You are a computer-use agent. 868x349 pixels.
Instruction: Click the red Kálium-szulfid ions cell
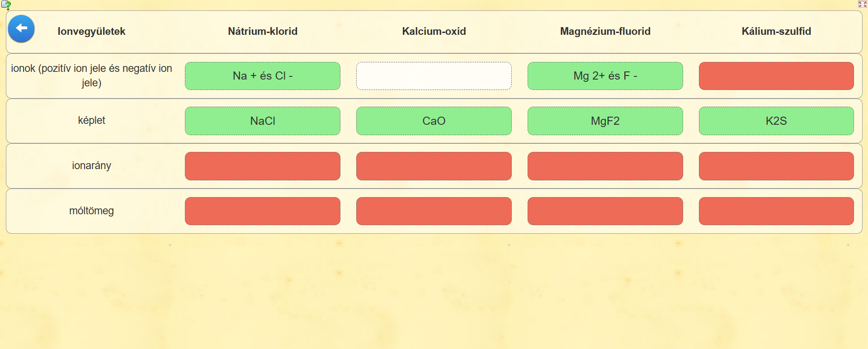[x=776, y=76]
